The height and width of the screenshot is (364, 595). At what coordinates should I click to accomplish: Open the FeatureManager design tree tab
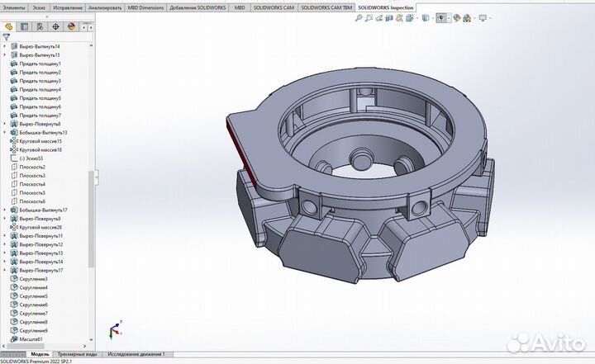point(8,26)
